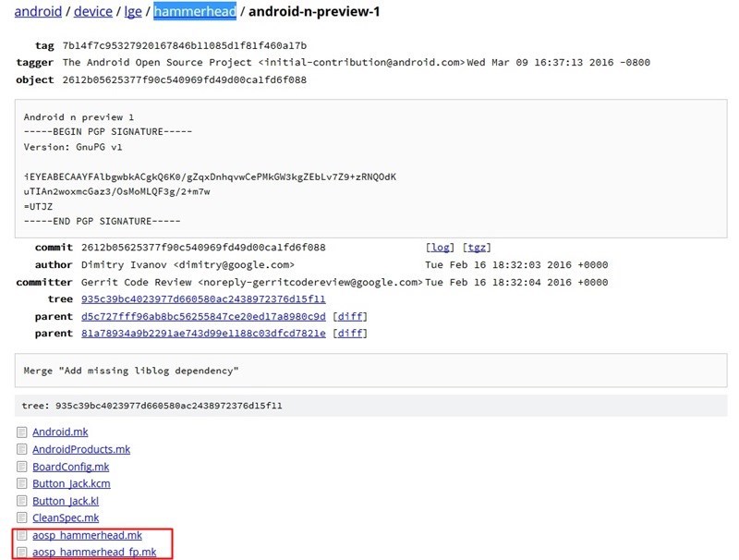739x560 pixels.
Task: Click the 'Version: GnuPG v1' line
Action: pyautogui.click(x=73, y=147)
